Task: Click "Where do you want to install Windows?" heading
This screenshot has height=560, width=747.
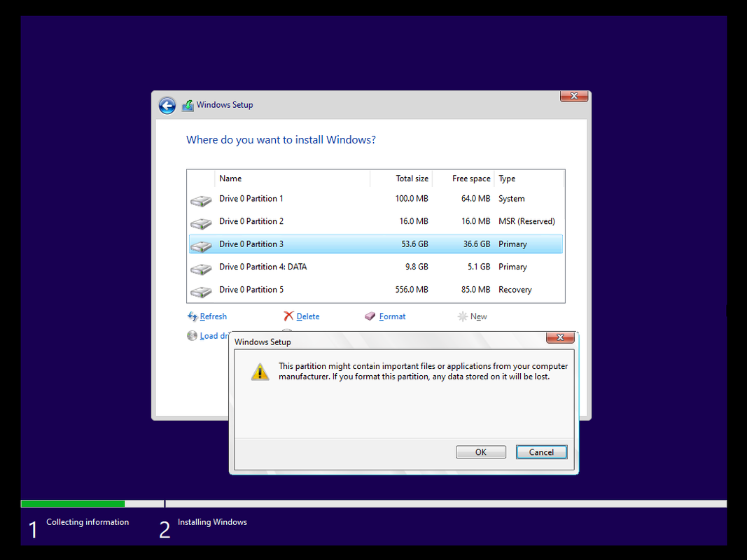Action: point(281,139)
